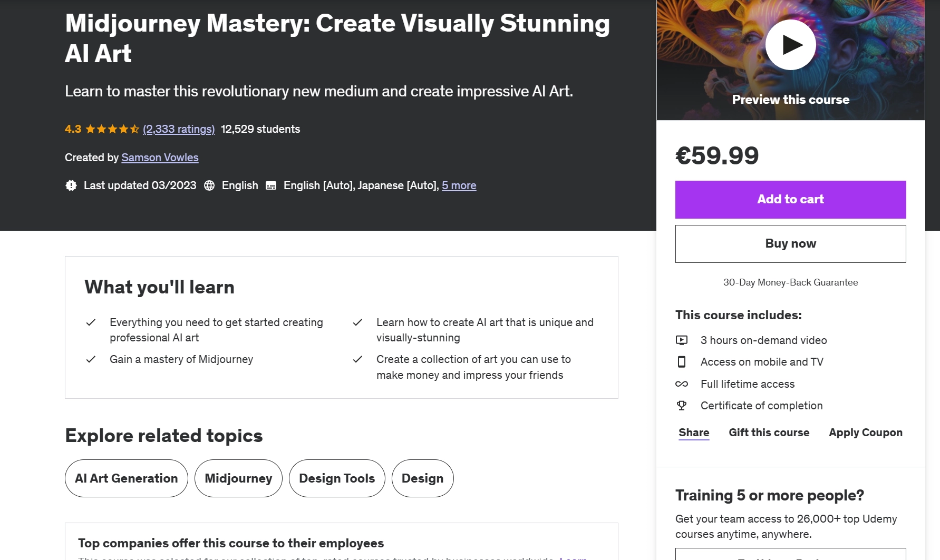
Task: Click the globe language icon
Action: pyautogui.click(x=209, y=185)
